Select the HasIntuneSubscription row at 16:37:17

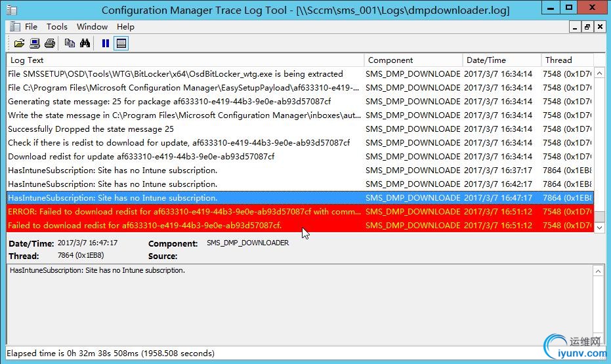tap(300, 170)
